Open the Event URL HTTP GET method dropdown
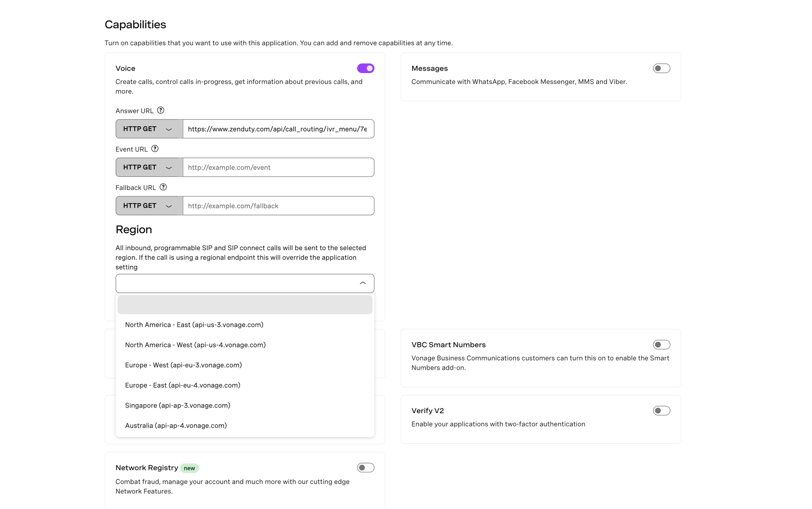This screenshot has height=509, width=812. [x=149, y=167]
